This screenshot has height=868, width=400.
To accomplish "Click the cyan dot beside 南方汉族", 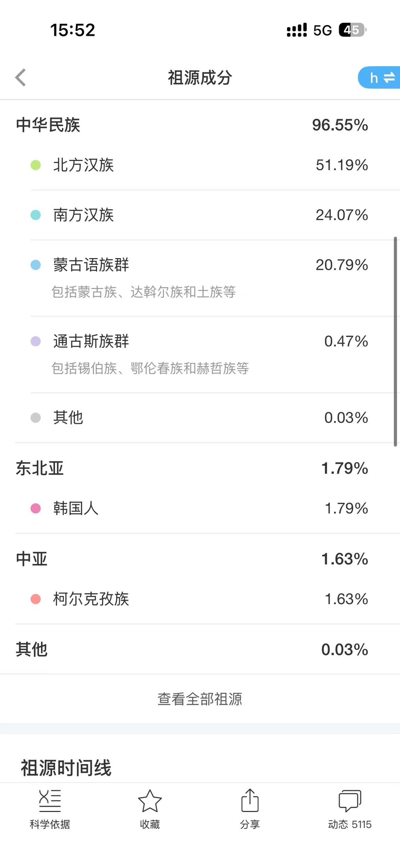I will pos(36,215).
